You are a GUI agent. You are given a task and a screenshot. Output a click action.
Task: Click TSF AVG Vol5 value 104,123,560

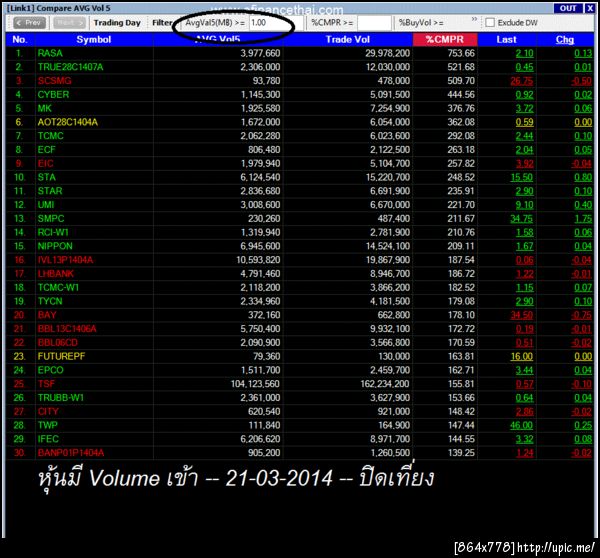coord(255,384)
